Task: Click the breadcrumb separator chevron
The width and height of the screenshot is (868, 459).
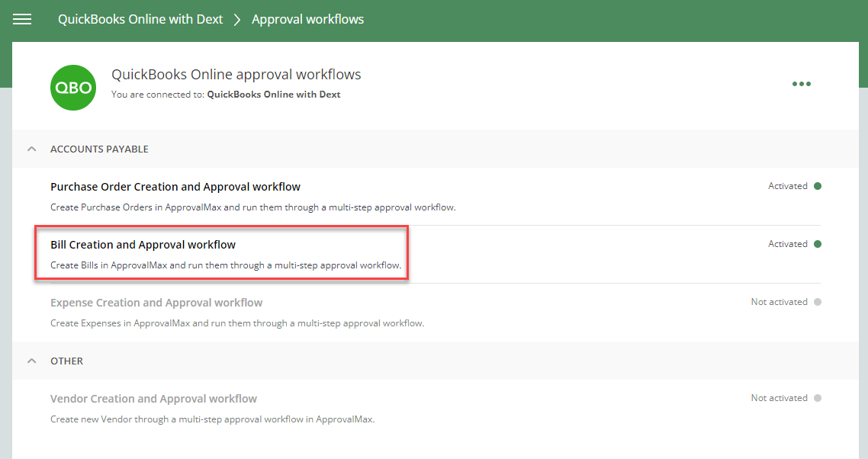Action: [x=237, y=20]
